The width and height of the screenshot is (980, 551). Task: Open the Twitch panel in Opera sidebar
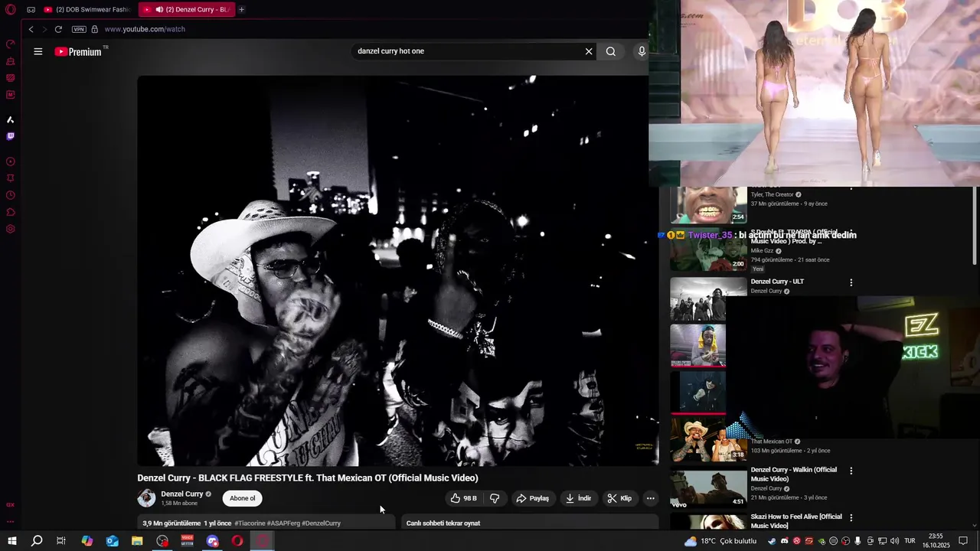[11, 136]
